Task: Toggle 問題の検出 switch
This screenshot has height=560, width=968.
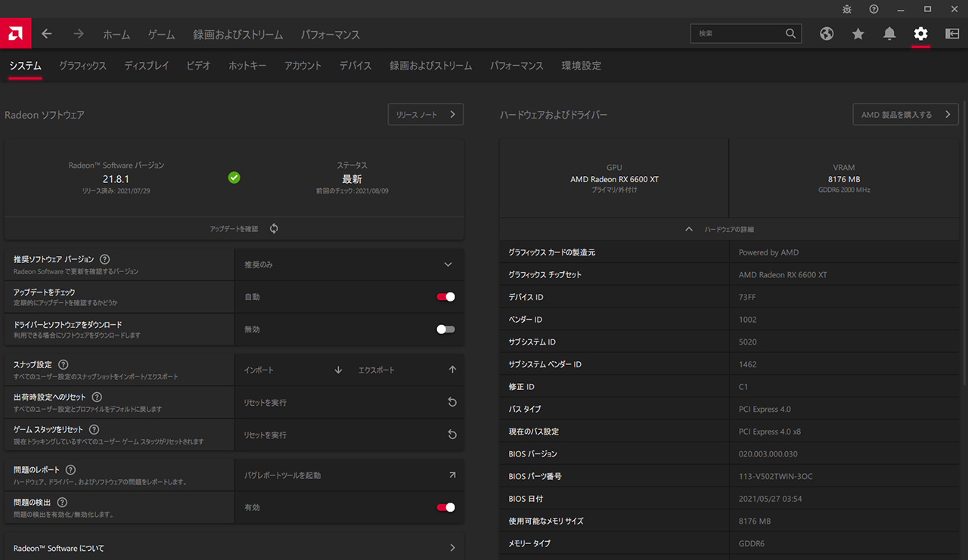Action: (446, 507)
